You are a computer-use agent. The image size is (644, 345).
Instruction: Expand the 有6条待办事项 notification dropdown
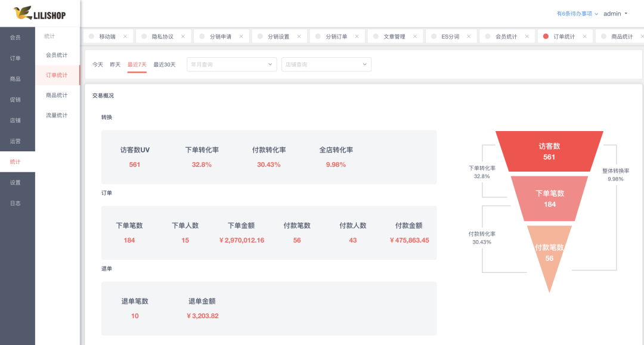574,12
